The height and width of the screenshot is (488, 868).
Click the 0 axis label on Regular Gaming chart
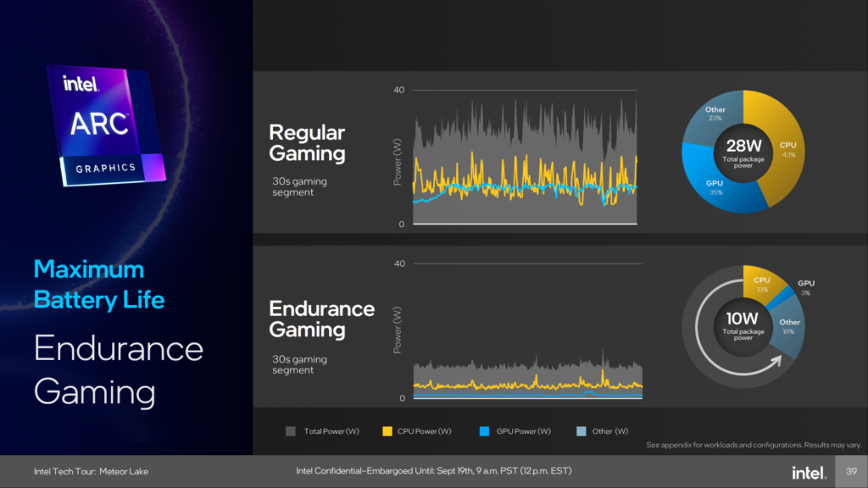[402, 224]
